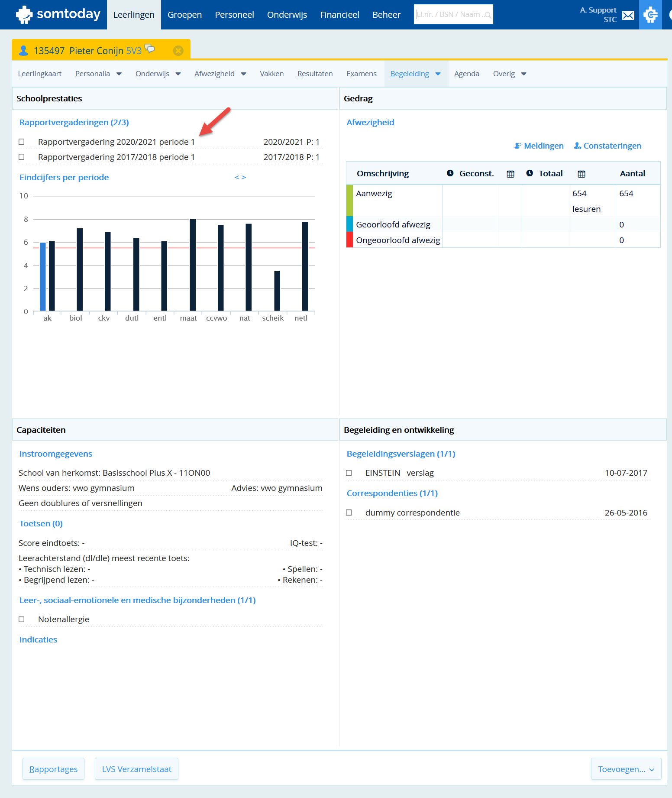Click the search magnifier icon
Image resolution: width=672 pixels, height=798 pixels.
tap(488, 15)
